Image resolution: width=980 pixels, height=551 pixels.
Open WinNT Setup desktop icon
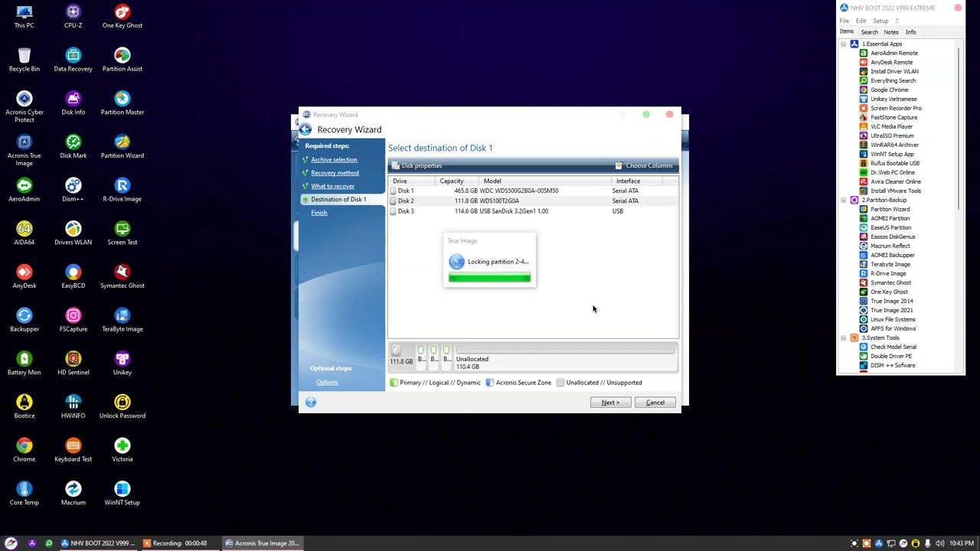point(122,494)
